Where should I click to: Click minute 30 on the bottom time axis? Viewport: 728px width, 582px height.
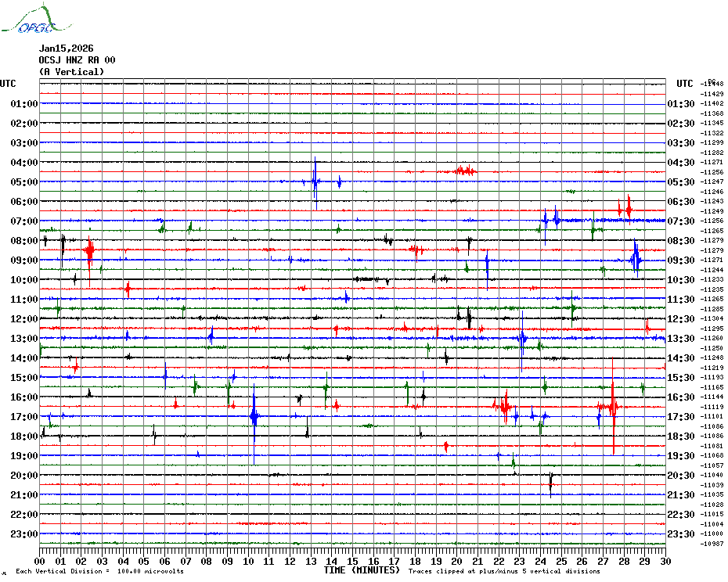pyautogui.click(x=665, y=561)
